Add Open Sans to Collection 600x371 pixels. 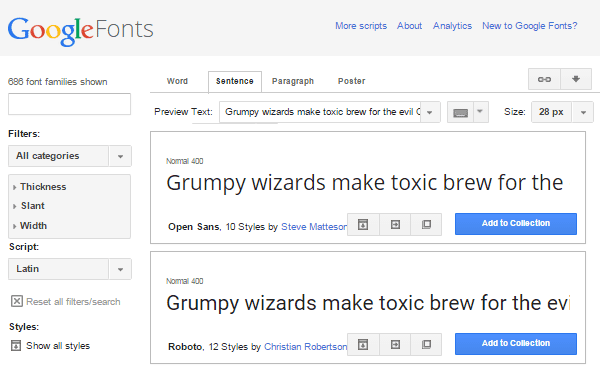coord(516,224)
